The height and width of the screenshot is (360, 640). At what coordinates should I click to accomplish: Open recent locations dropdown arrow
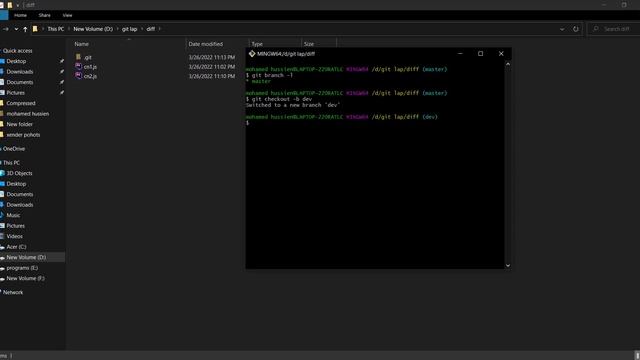[16, 29]
